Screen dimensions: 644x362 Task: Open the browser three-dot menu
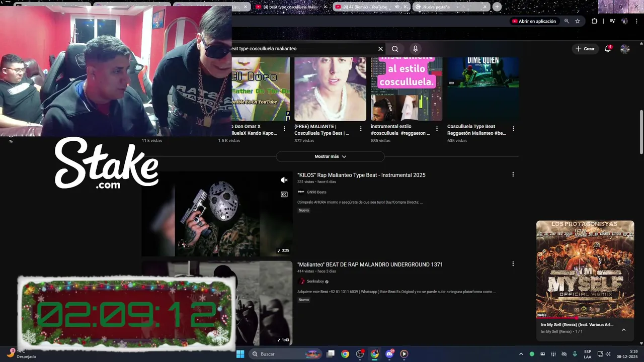tap(636, 21)
